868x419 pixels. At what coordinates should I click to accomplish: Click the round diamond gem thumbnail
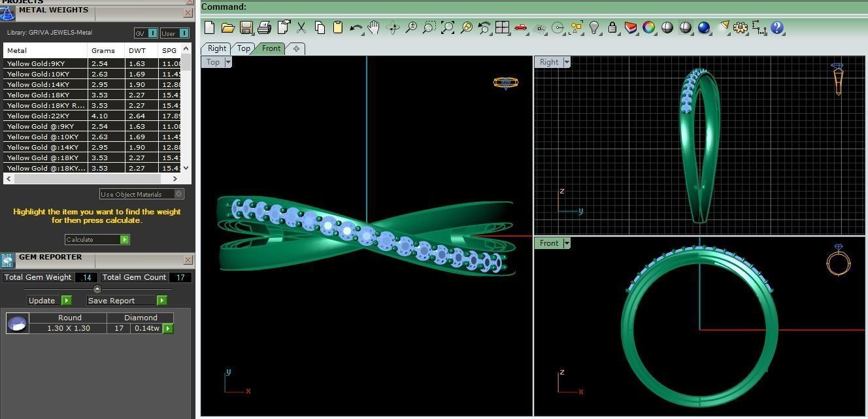[x=18, y=323]
